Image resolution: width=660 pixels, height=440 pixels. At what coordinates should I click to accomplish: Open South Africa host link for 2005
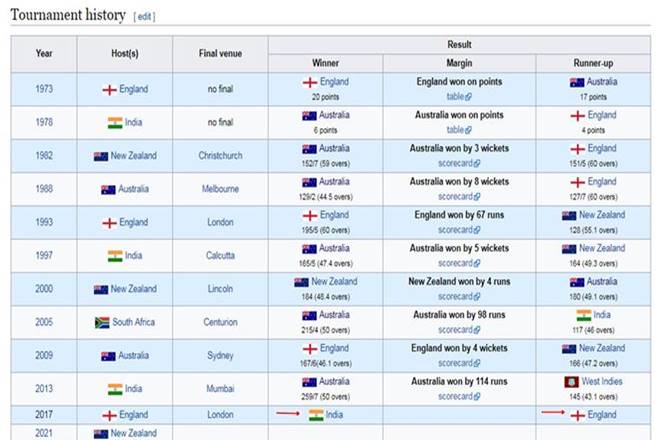pyautogui.click(x=133, y=322)
